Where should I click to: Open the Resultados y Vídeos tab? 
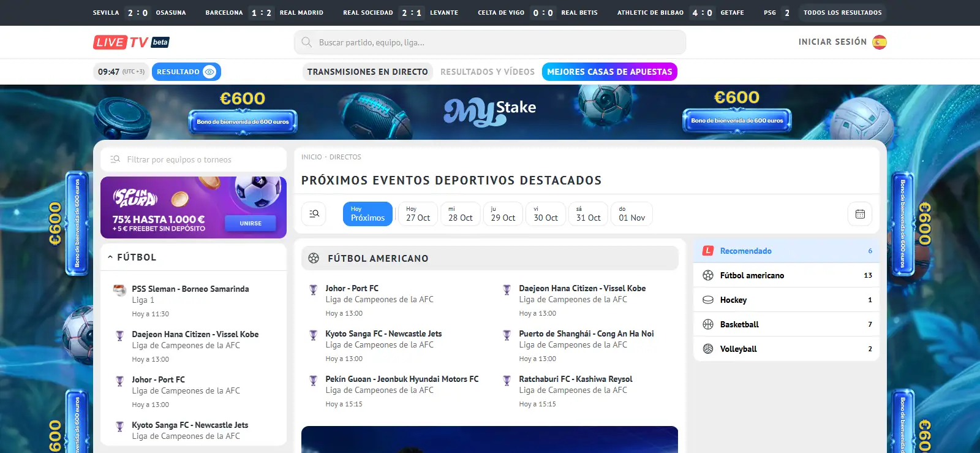tap(488, 72)
